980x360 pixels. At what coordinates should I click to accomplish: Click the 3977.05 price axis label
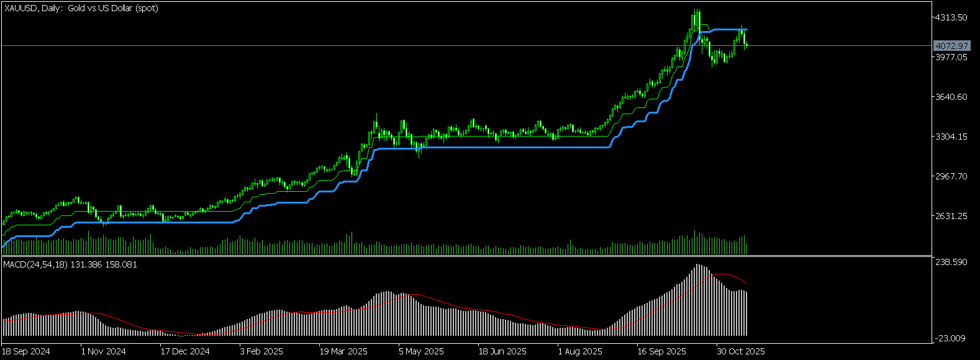click(x=951, y=57)
